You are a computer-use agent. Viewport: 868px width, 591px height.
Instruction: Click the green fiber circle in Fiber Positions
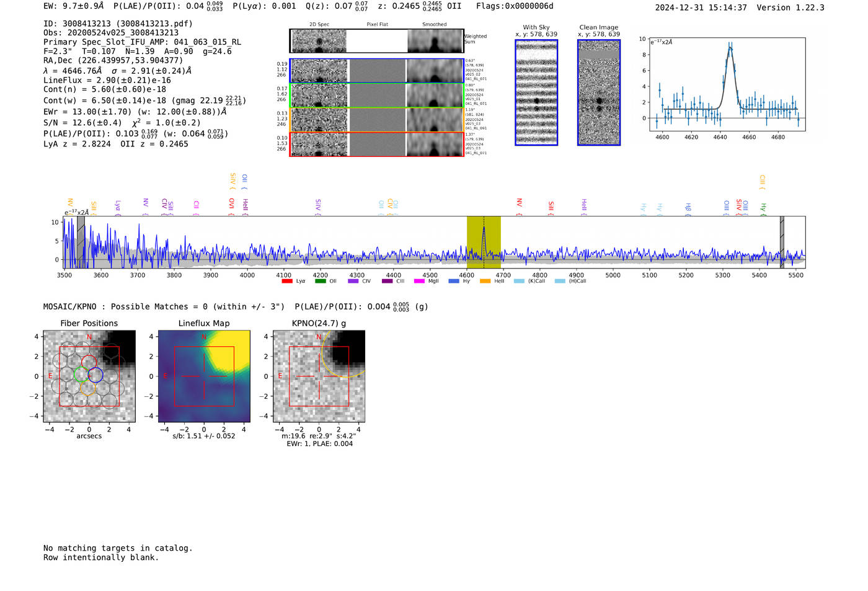tap(81, 375)
